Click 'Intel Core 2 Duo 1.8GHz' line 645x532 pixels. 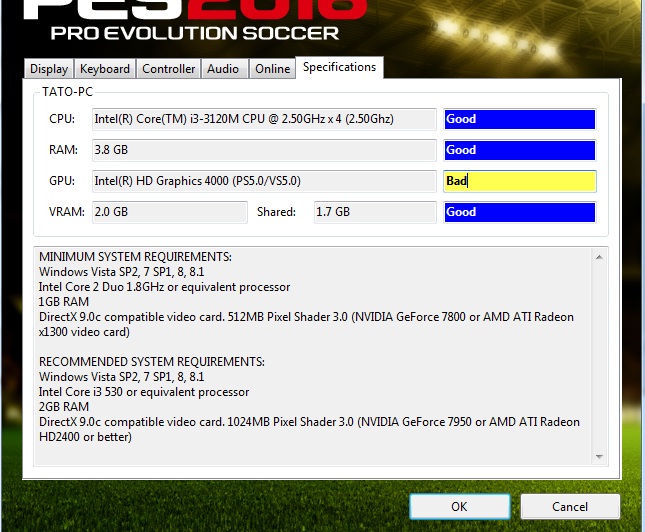point(164,287)
